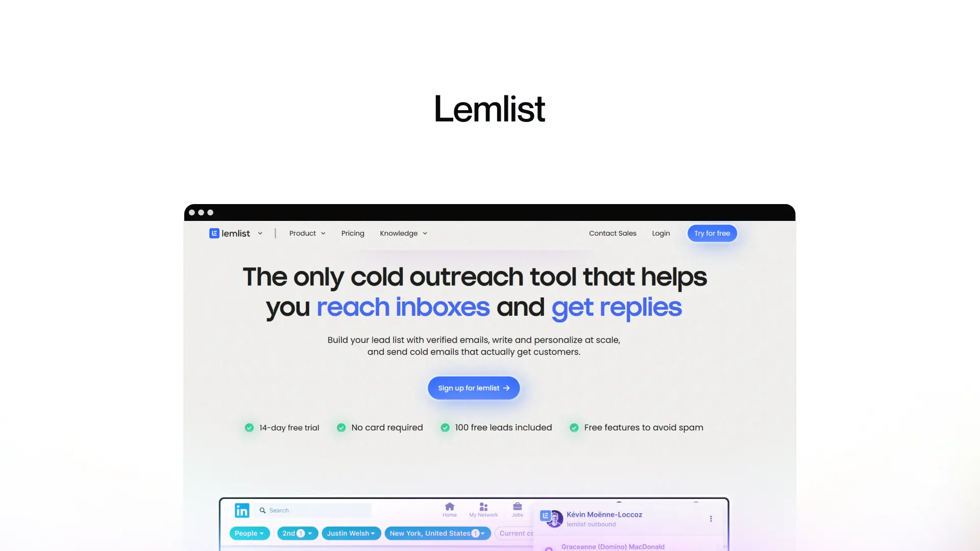Screen dimensions: 980x551
Task: Click the LinkedIn logo icon
Action: click(241, 509)
